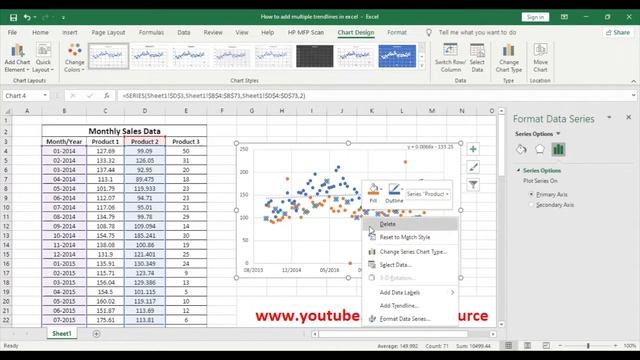640x360 pixels.
Task: Select Effects pentagon icon in pane
Action: [x=540, y=149]
